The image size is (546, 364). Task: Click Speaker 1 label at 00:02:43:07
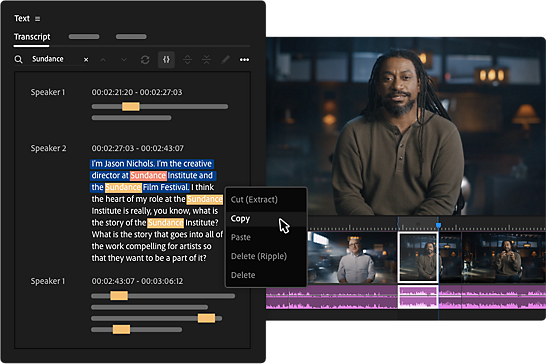point(48,281)
